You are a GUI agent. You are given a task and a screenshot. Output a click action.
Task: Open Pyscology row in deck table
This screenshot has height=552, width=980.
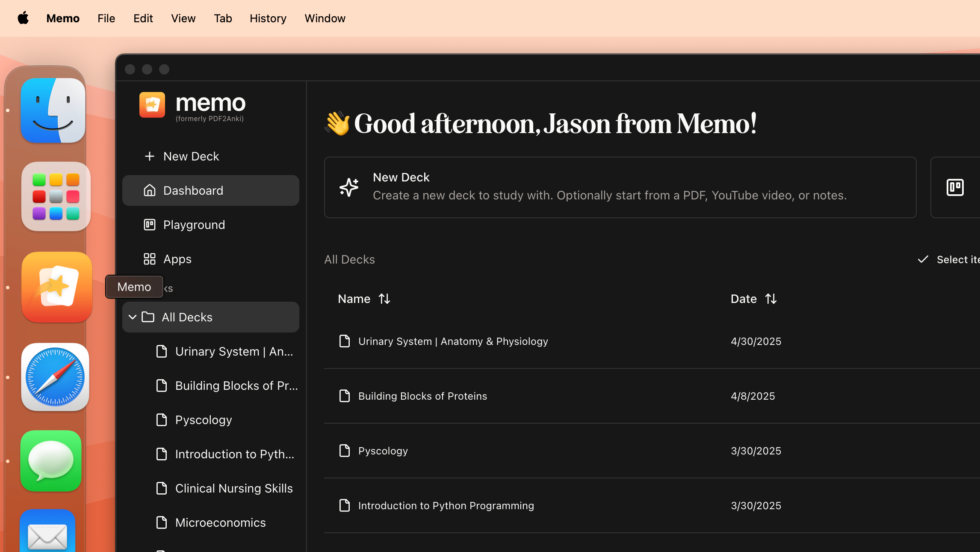pyautogui.click(x=652, y=451)
